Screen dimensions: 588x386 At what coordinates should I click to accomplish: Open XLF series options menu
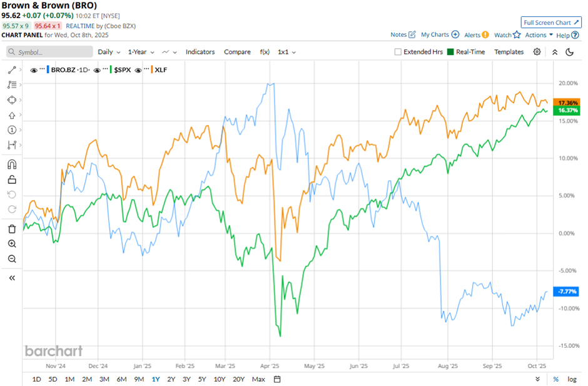pyautogui.click(x=146, y=69)
